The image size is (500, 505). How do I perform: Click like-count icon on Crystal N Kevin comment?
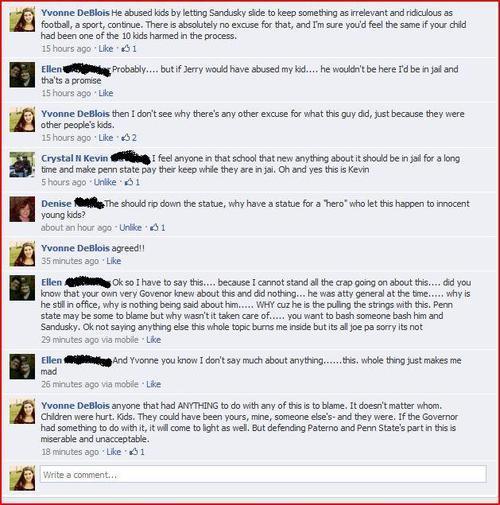click(x=132, y=182)
